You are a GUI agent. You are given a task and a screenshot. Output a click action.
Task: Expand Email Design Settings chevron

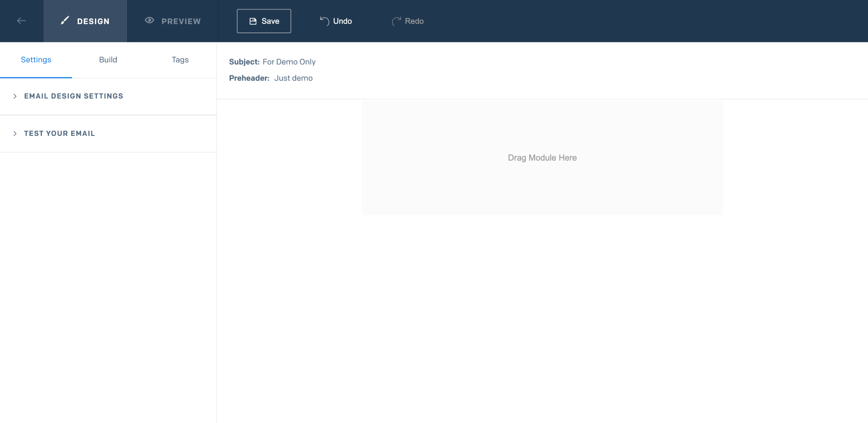[15, 96]
